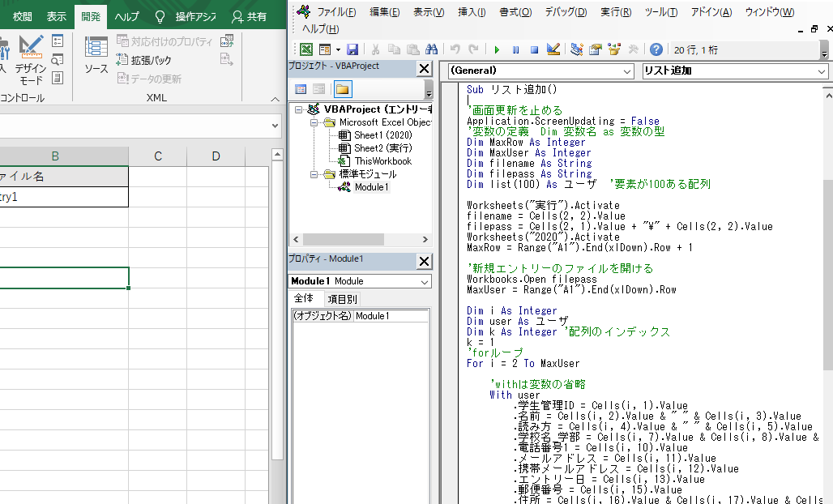Screen dimensions: 833x504
Task: Open Find with the binoculars icon
Action: pos(431,49)
